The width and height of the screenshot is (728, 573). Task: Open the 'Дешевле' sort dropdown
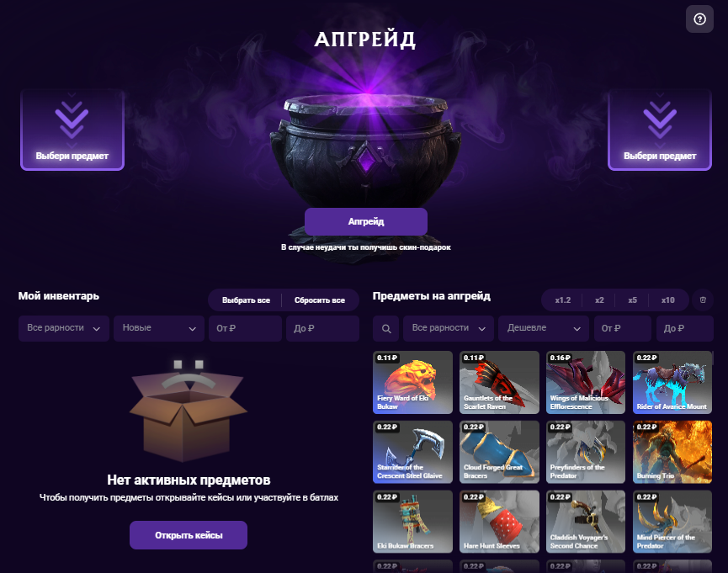point(543,328)
